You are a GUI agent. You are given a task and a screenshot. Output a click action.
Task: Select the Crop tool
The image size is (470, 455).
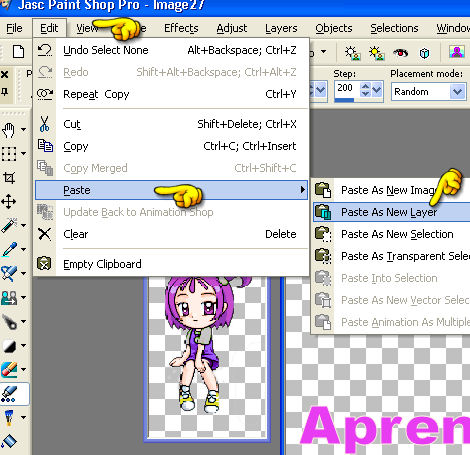coord(9,178)
